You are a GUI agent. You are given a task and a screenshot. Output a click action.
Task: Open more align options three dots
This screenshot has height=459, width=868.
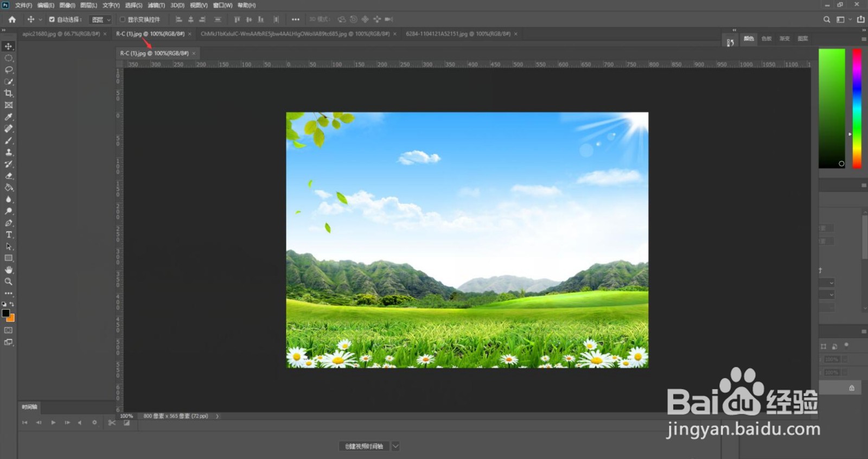tap(295, 20)
